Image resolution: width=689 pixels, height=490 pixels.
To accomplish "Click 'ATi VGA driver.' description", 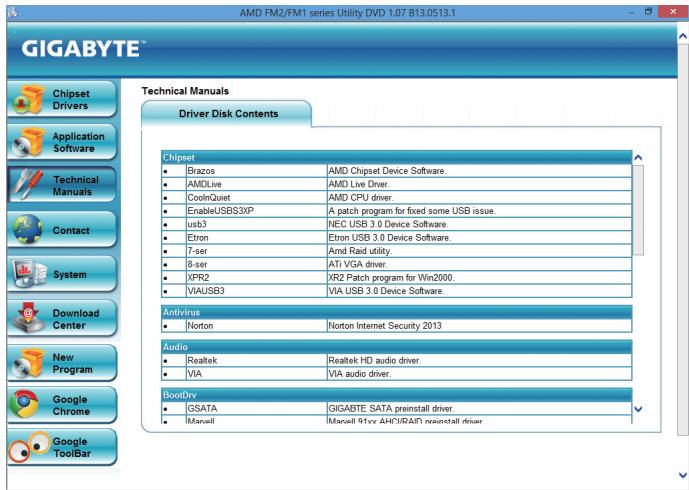I will pos(357,265).
